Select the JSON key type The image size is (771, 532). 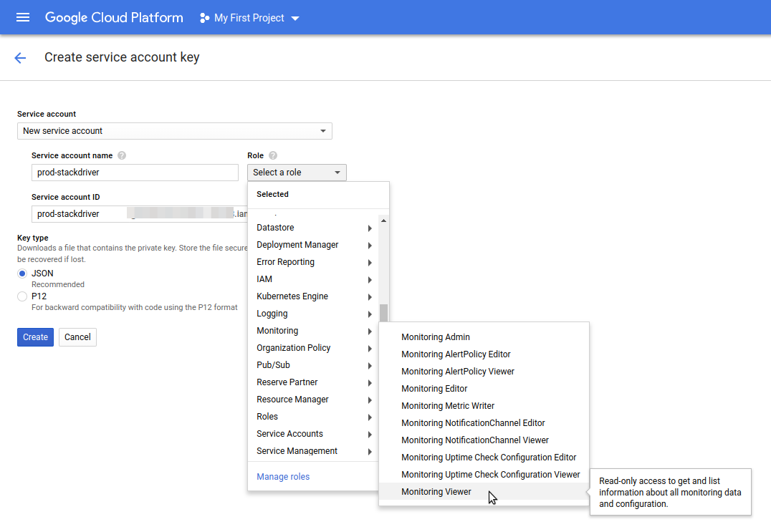22,274
